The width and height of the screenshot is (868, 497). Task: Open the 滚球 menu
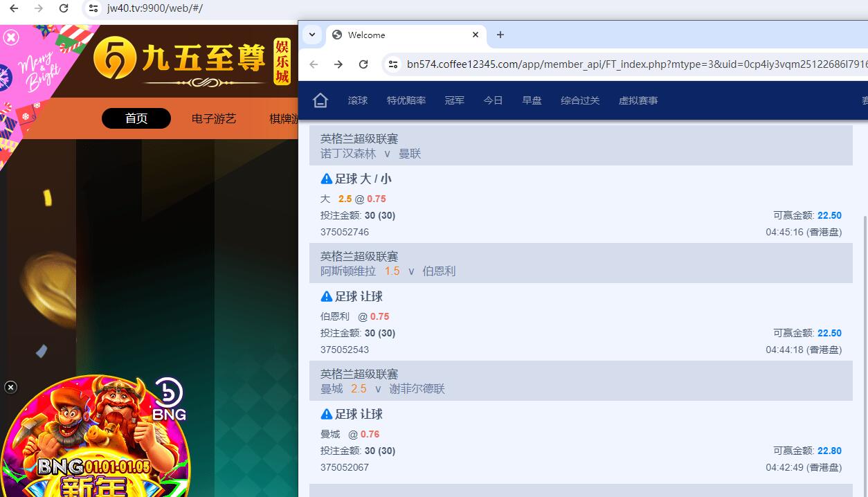point(358,100)
